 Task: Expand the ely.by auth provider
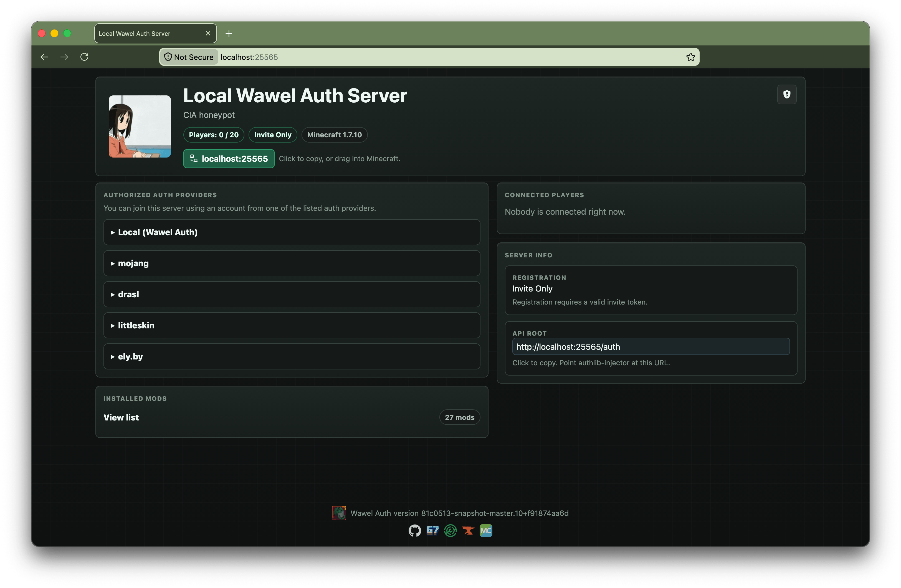pyautogui.click(x=292, y=356)
